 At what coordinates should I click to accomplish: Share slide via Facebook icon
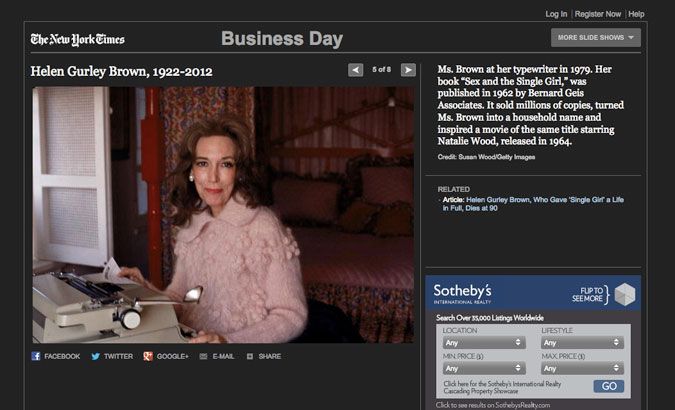click(36, 356)
